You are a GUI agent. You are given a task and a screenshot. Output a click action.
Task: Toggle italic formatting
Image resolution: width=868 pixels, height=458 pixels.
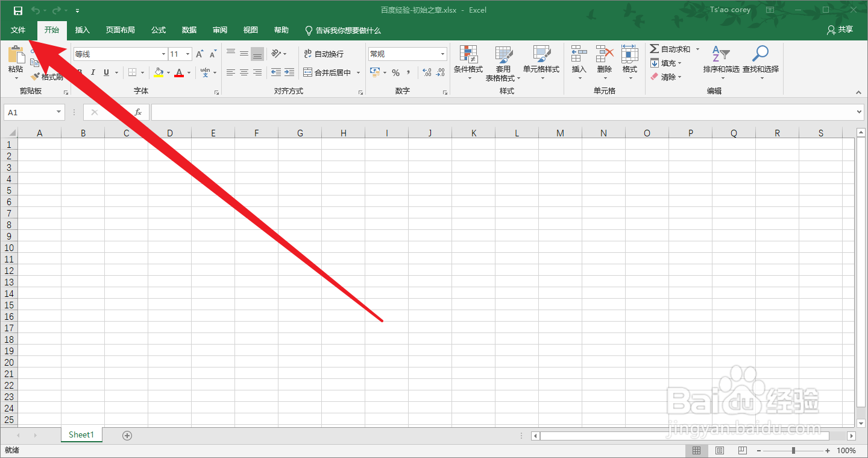tap(93, 72)
